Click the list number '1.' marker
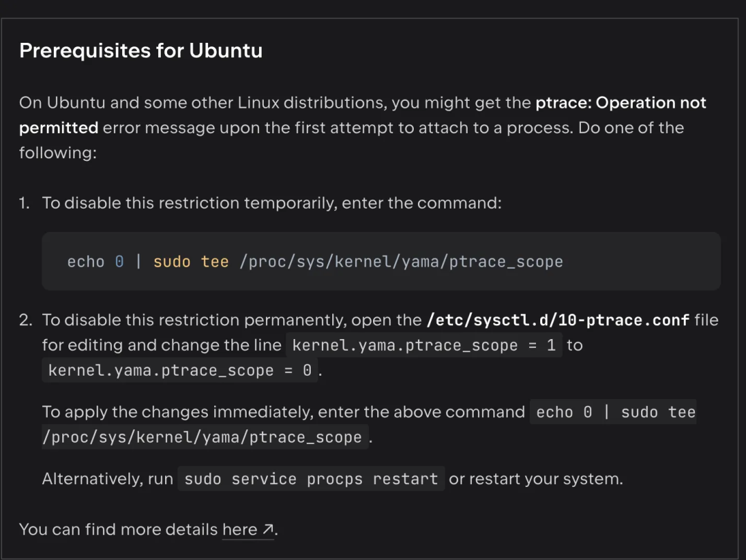Image resolution: width=746 pixels, height=560 pixels. coord(25,203)
